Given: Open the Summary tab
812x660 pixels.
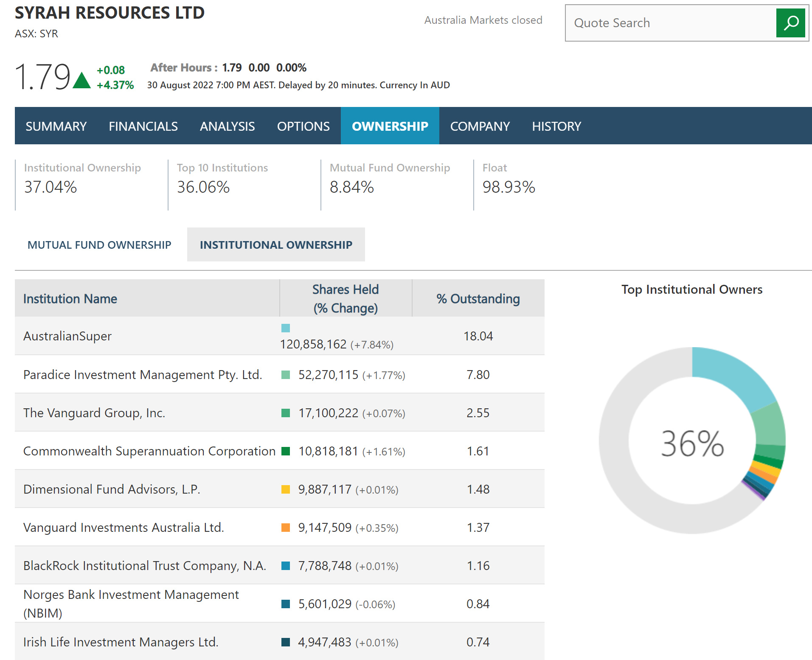Looking at the screenshot, I should (x=56, y=126).
